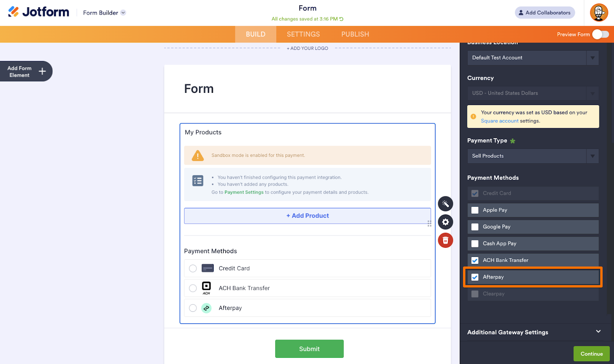The width and height of the screenshot is (614, 364).
Task: Click the Payment Methods heading in settings panel
Action: (x=493, y=178)
